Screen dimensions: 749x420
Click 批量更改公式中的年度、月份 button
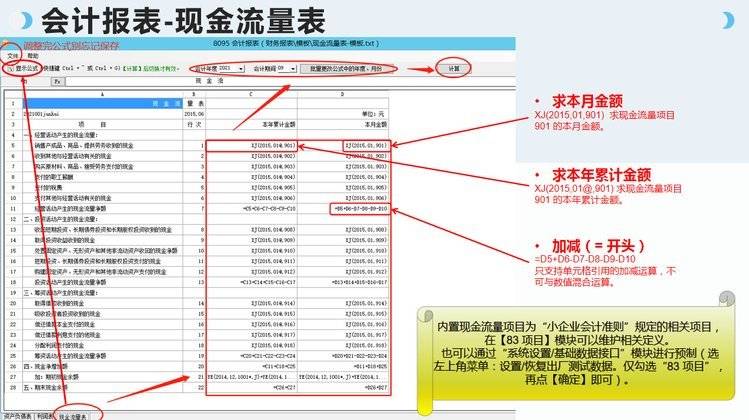click(346, 68)
